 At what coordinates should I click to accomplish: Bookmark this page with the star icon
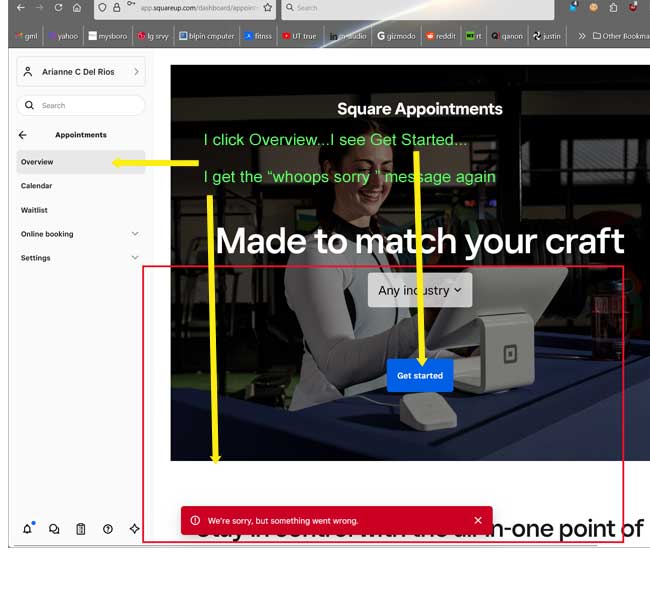[x=268, y=7]
